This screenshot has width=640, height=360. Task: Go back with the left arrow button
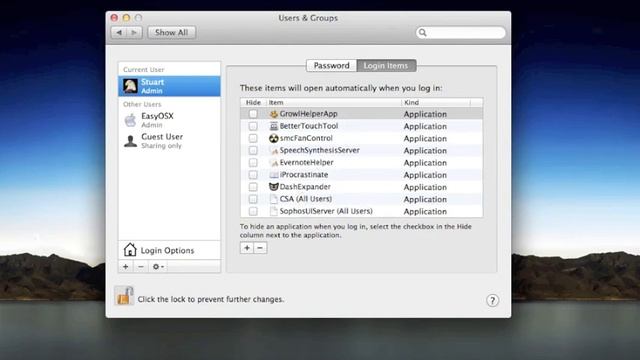click(x=119, y=32)
